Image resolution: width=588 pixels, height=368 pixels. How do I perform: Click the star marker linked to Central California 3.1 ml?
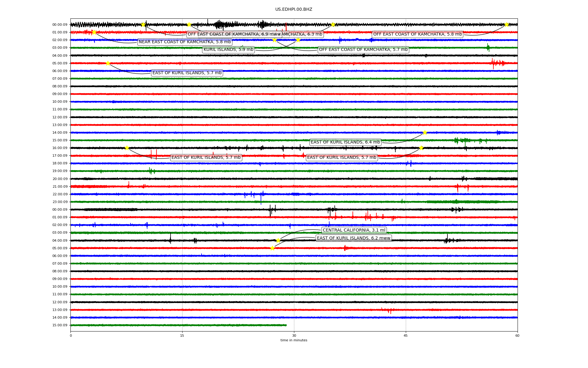(278, 240)
